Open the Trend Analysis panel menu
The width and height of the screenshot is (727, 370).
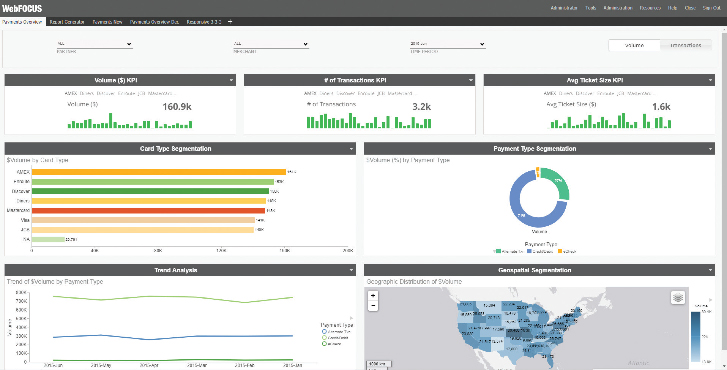click(x=351, y=270)
